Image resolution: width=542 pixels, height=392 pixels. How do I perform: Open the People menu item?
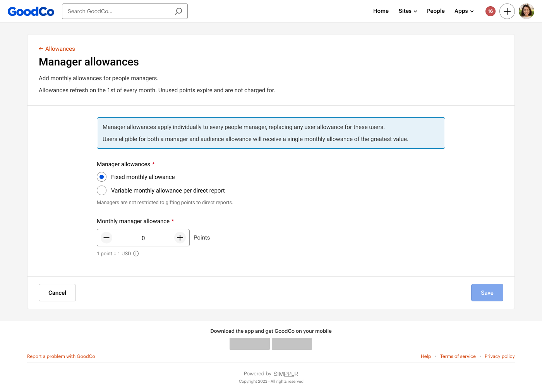(436, 11)
